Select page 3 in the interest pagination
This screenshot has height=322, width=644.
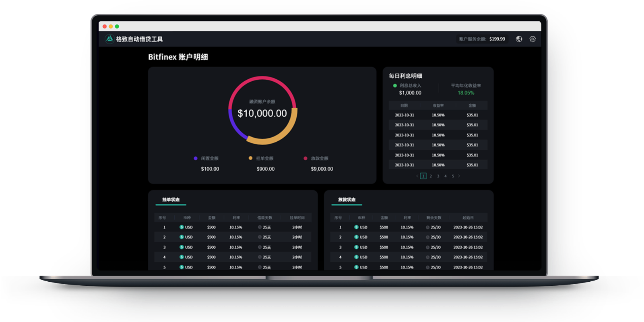point(438,176)
